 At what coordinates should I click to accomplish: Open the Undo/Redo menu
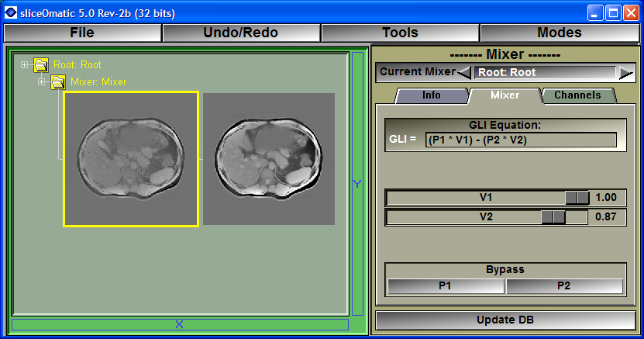(x=240, y=33)
